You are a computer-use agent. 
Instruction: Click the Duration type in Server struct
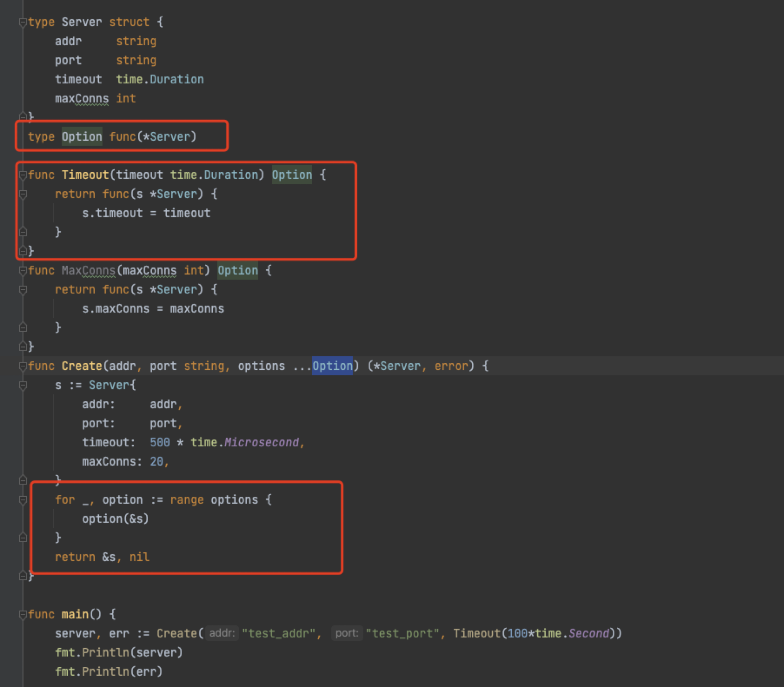pos(176,79)
